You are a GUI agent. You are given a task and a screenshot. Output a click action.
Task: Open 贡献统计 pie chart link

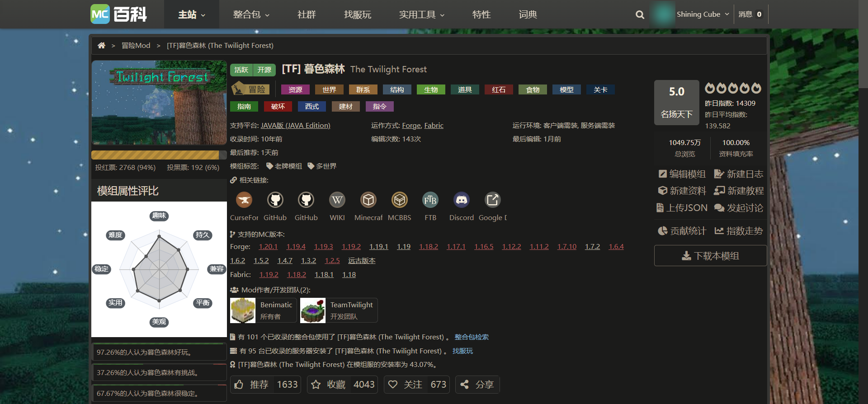(682, 231)
